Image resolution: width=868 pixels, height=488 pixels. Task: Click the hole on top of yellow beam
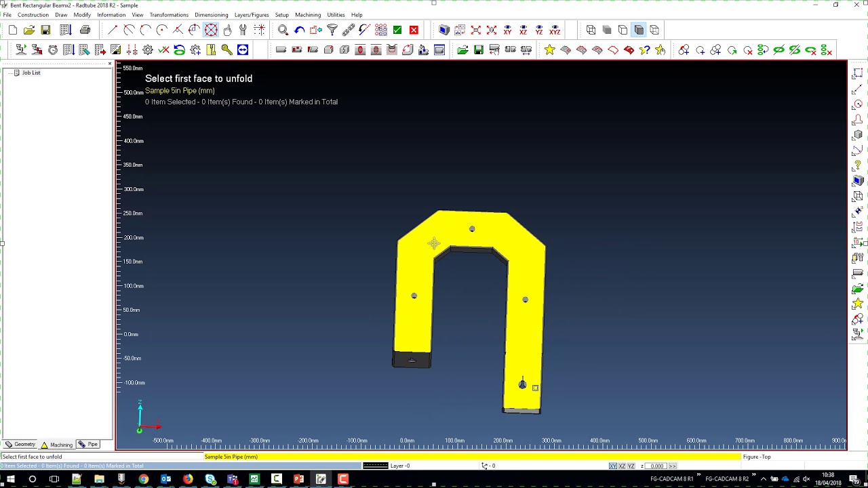point(472,229)
